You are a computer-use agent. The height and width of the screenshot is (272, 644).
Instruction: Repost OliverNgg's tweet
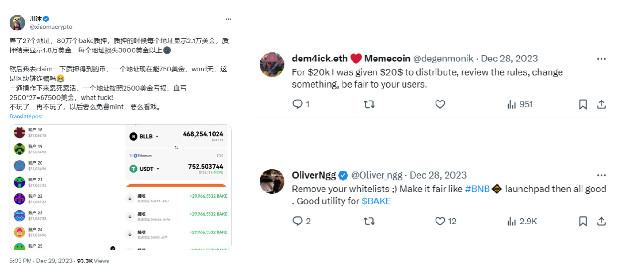369,221
